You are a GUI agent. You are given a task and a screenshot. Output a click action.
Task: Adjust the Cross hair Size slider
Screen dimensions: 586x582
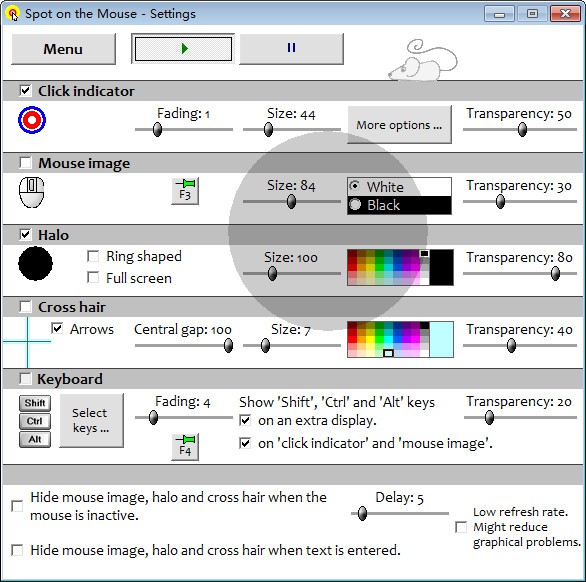tap(292, 346)
